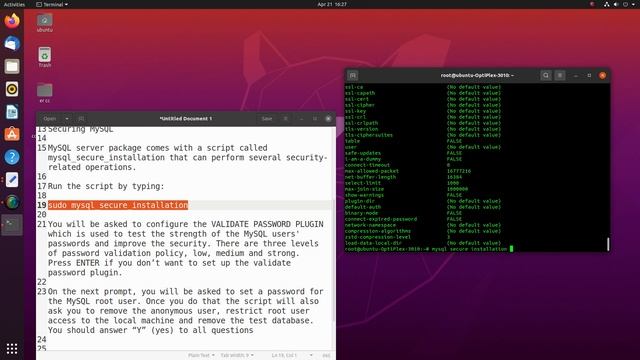The width and height of the screenshot is (640, 360).
Task: Click the Save button in Text Editor
Action: point(267,118)
